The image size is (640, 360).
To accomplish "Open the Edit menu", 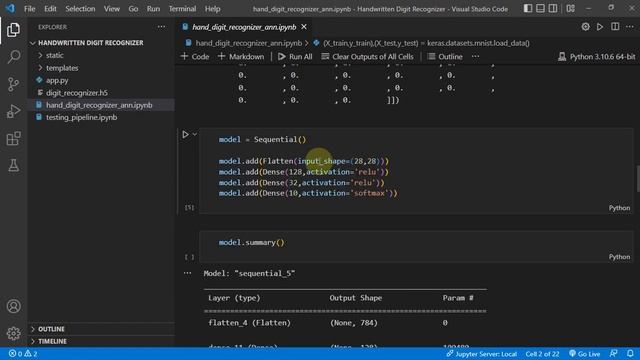I will point(50,9).
